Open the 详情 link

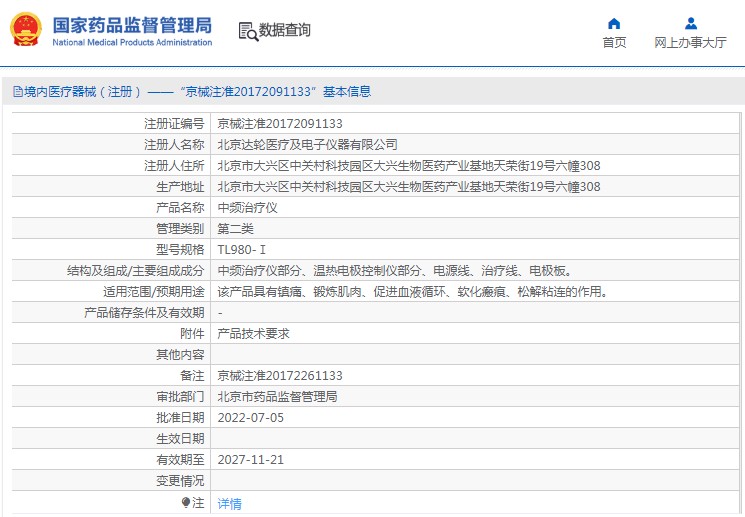pyautogui.click(x=229, y=504)
